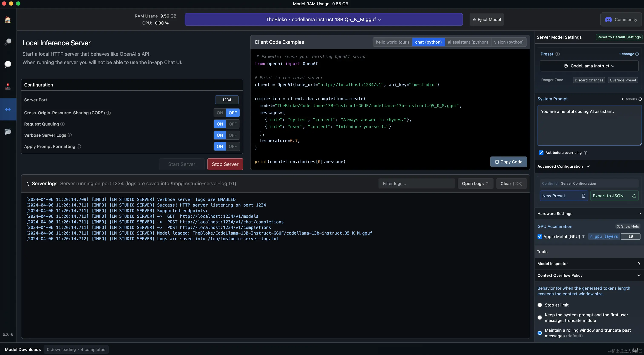Screen dimensions: 644x355
Task: Open the AI Chat speech bubble icon
Action: click(x=8, y=64)
